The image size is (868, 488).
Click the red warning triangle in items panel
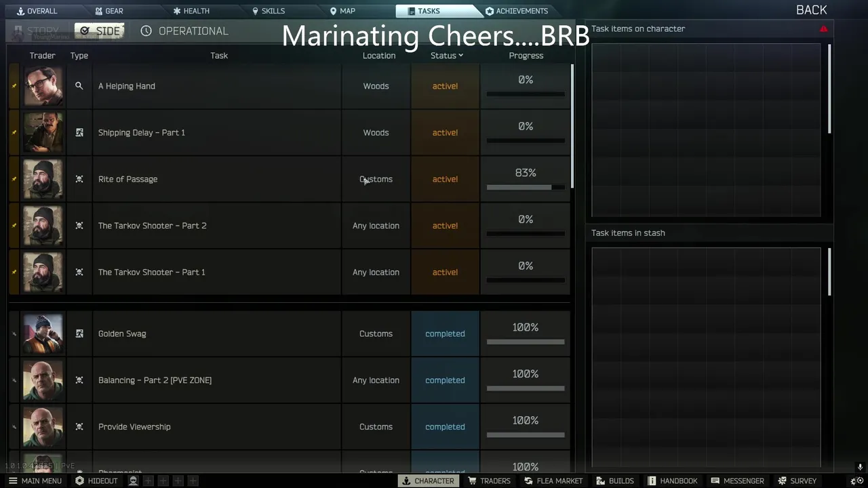(x=823, y=29)
